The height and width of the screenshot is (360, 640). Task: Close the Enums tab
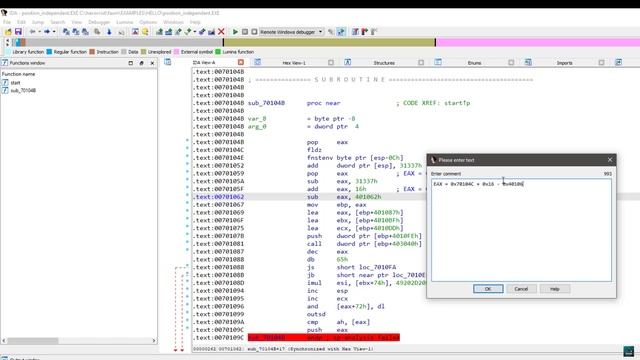[511, 62]
